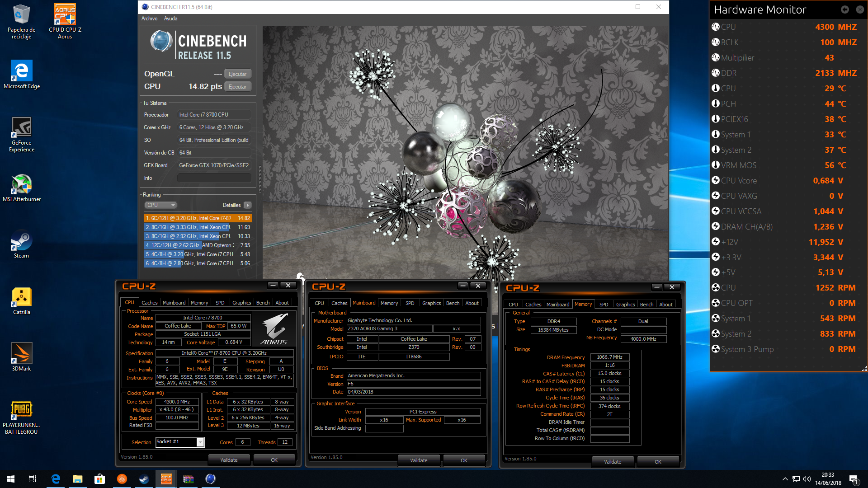Open the Cinebench sphere icon in taskbar

tap(210, 479)
